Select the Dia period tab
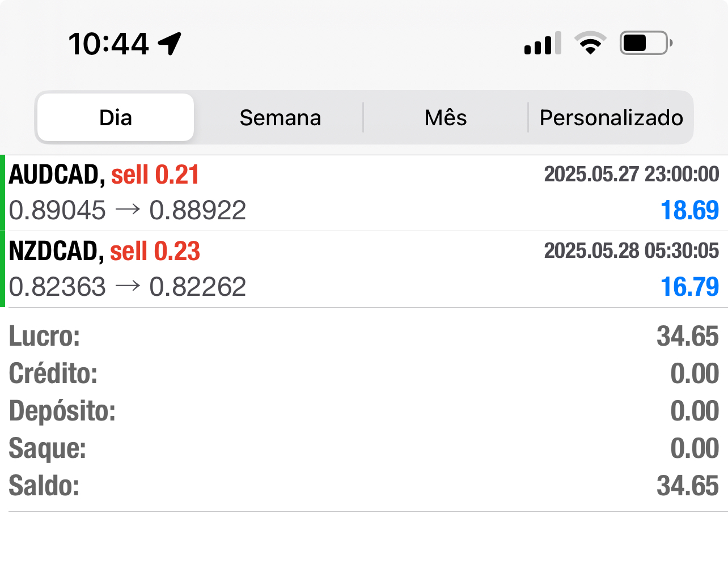Screen dimensions: 728x582 click(x=116, y=118)
